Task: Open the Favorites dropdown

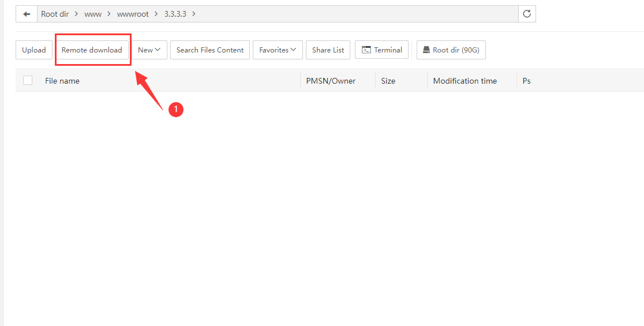Action: (278, 50)
